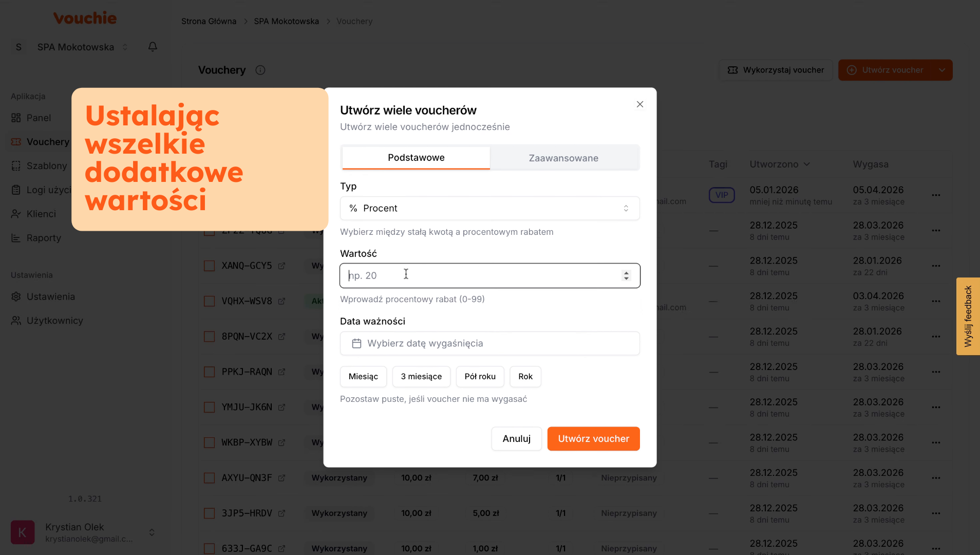Image resolution: width=980 pixels, height=555 pixels.
Task: Click the Anuluj button
Action: (516, 439)
